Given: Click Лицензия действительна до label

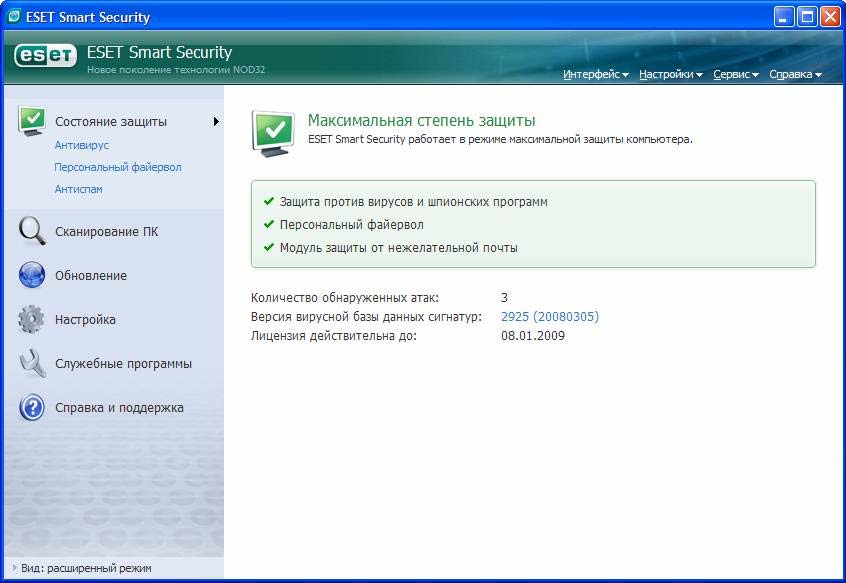Looking at the screenshot, I should 333,336.
